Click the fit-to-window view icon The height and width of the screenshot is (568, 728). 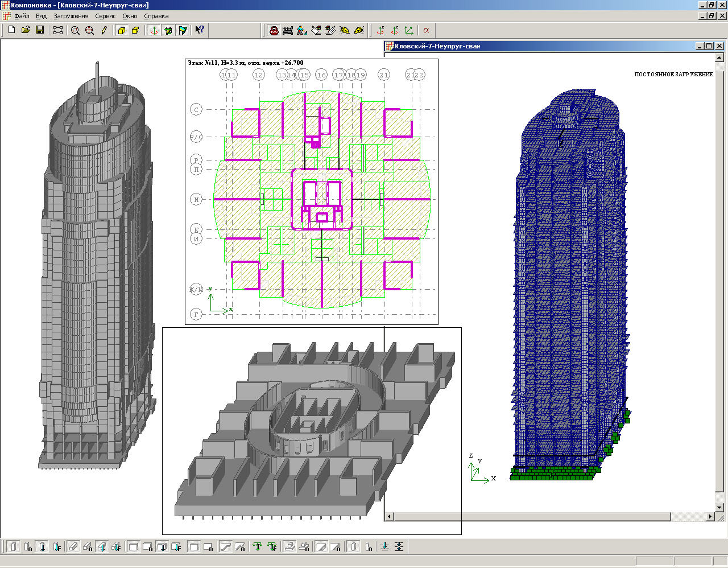click(x=58, y=30)
